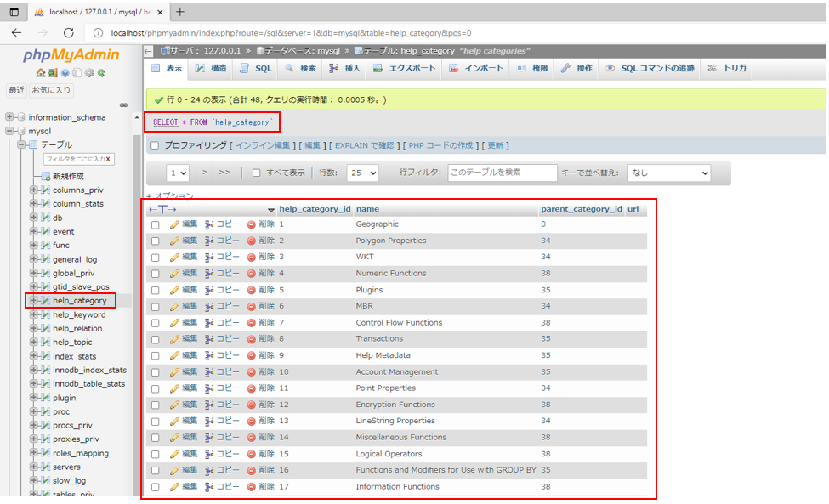
Task: Click the red delete icon for row 10
Action: click(x=252, y=372)
